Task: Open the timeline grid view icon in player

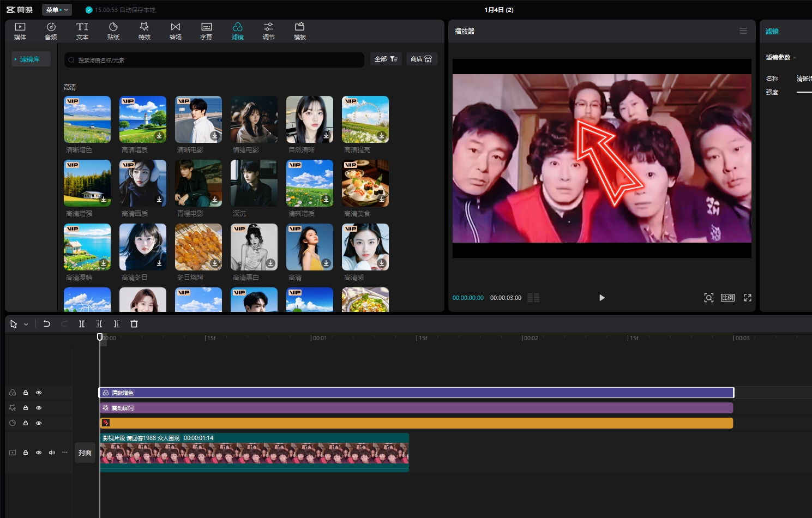Action: click(533, 298)
